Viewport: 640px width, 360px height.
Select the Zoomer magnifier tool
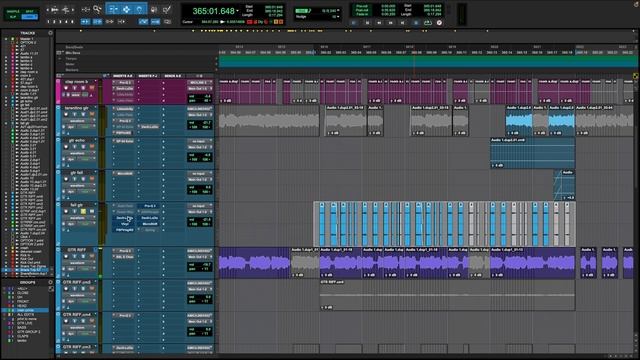tap(97, 9)
